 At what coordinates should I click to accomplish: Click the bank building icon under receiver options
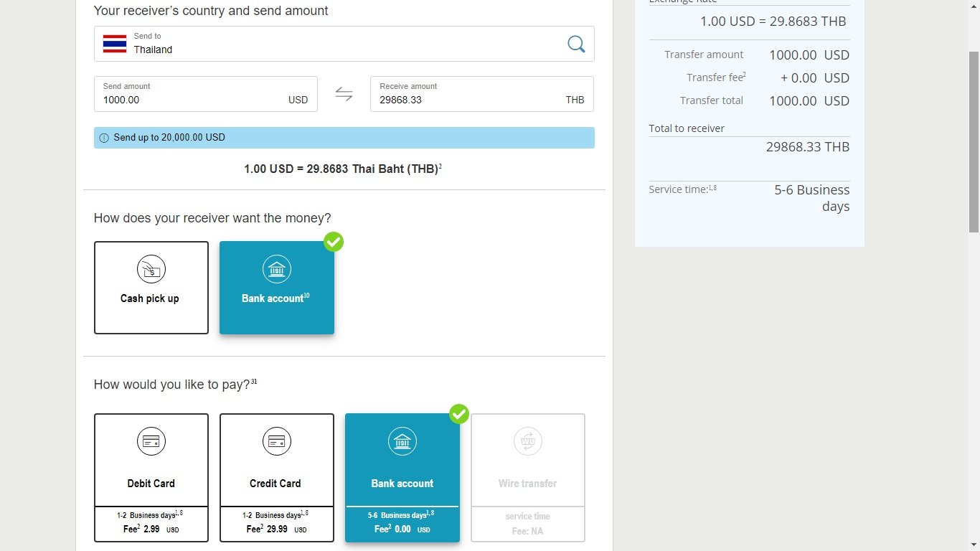pyautogui.click(x=277, y=270)
